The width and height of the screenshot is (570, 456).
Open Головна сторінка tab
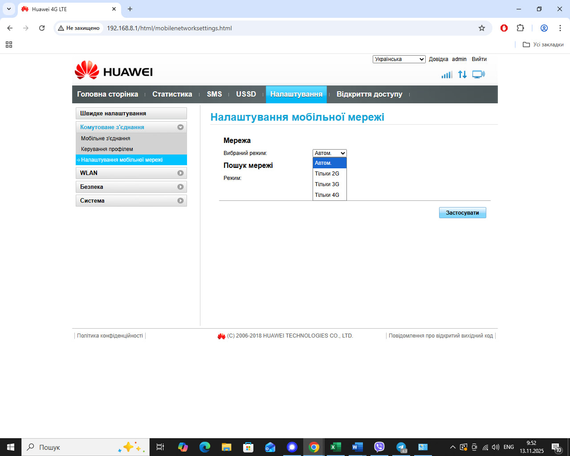pos(108,94)
